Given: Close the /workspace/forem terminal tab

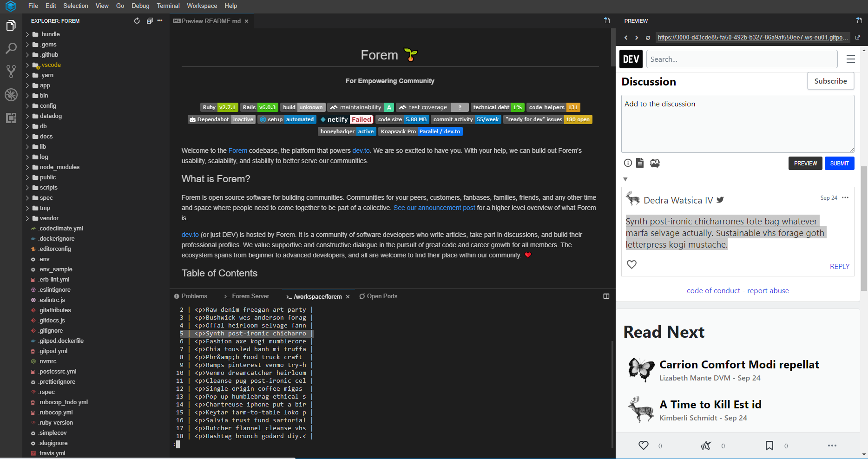Looking at the screenshot, I should tap(348, 297).
